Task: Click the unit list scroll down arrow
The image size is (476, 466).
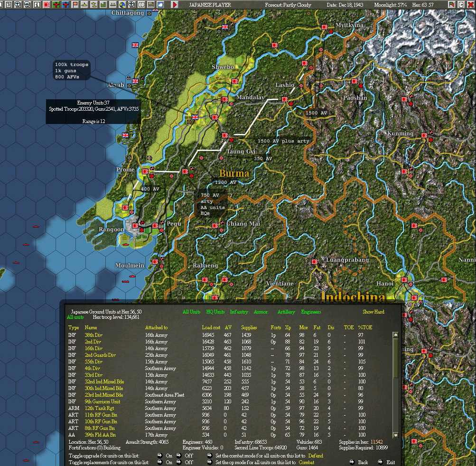Action: 395,435
